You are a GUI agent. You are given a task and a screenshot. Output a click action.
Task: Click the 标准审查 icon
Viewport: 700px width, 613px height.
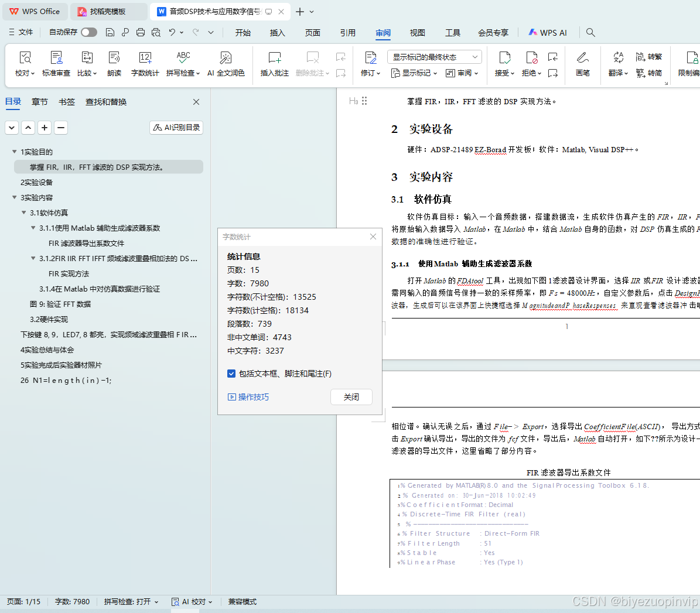[56, 57]
